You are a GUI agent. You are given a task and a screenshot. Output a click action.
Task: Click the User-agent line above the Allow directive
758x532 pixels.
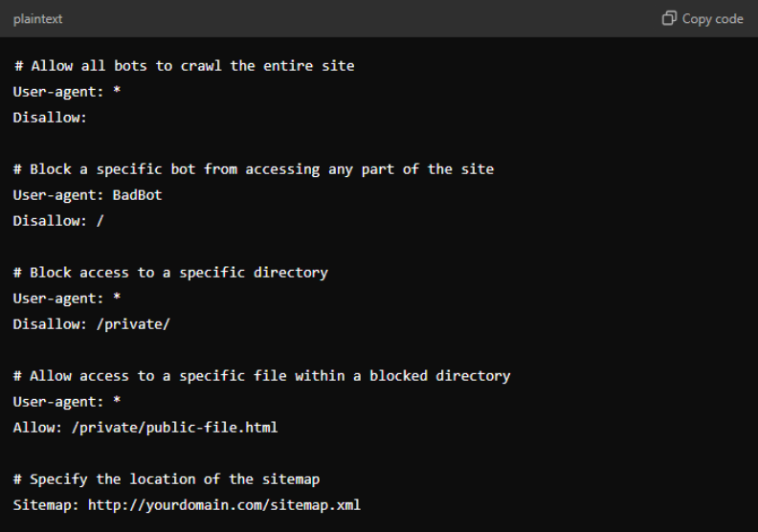click(67, 401)
